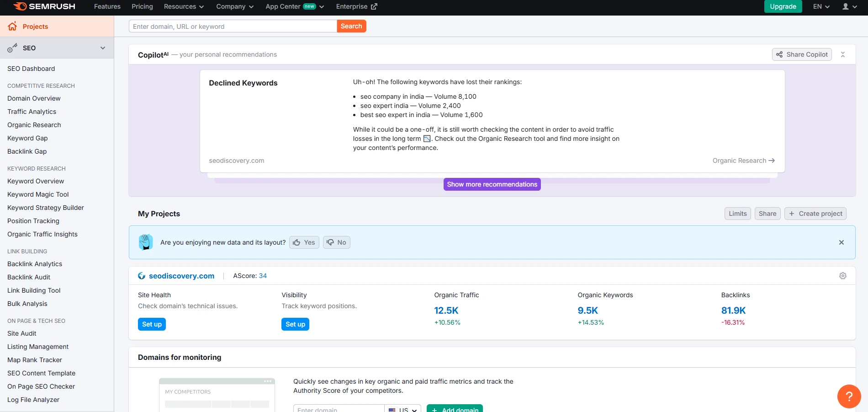Image resolution: width=868 pixels, height=412 pixels.
Task: Open Projects via the home icon
Action: (12, 26)
